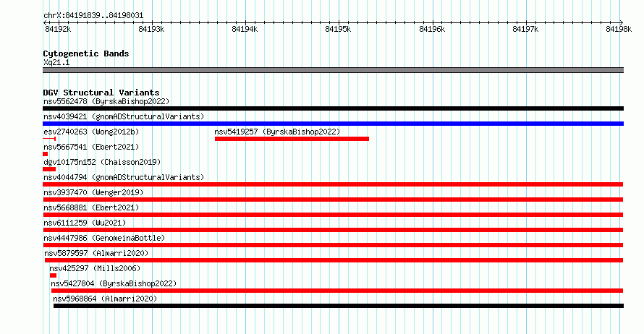Select the red nsv5879597 variant bar

coord(334,260)
